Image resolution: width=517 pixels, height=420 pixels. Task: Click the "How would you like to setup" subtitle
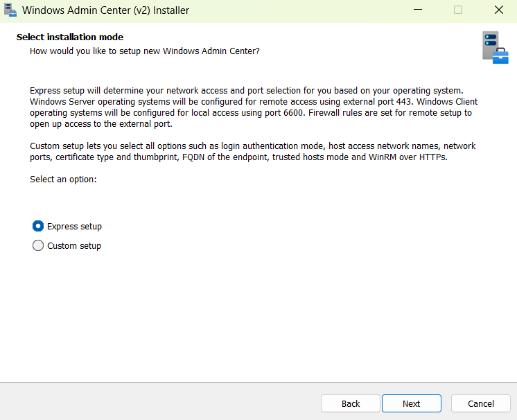(145, 51)
